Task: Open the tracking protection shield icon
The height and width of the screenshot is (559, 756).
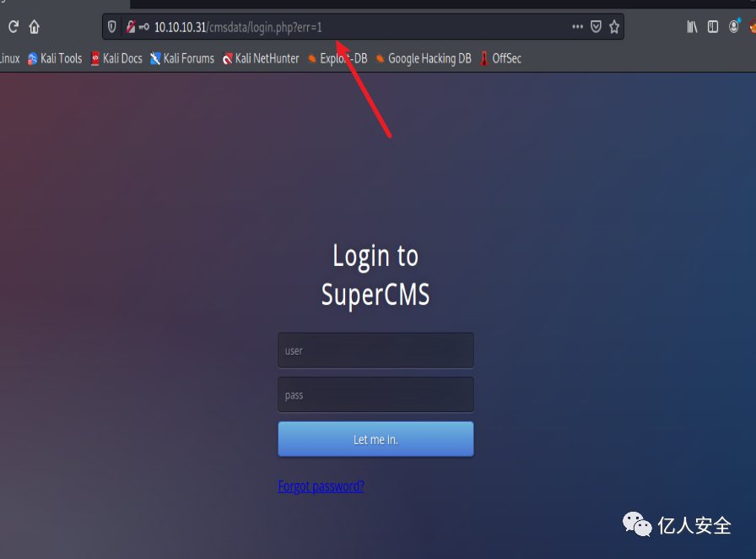Action: 112,27
